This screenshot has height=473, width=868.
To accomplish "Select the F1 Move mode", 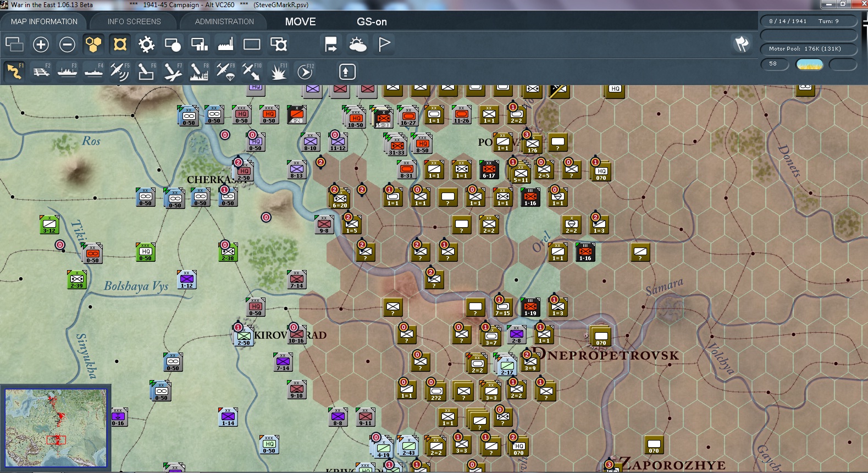I will 14,71.
